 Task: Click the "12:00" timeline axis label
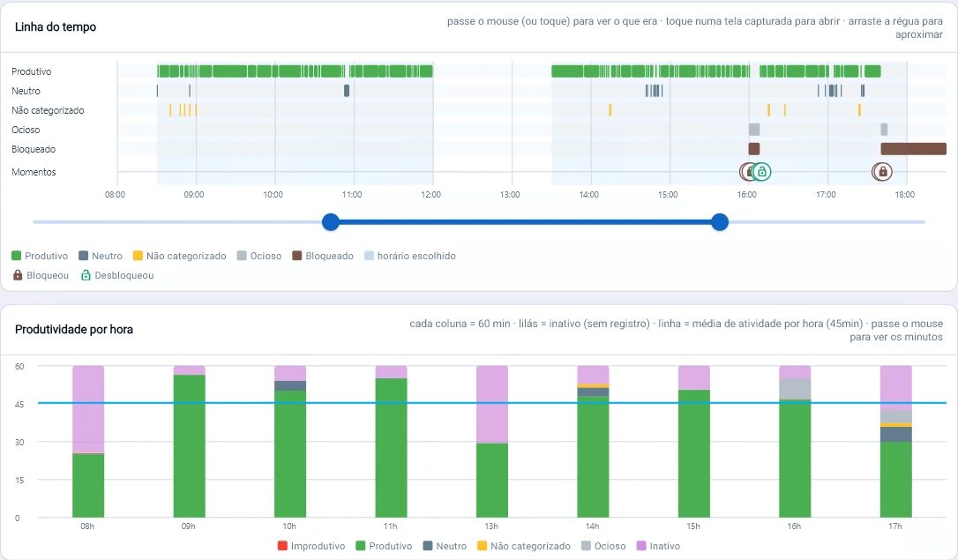tap(430, 195)
